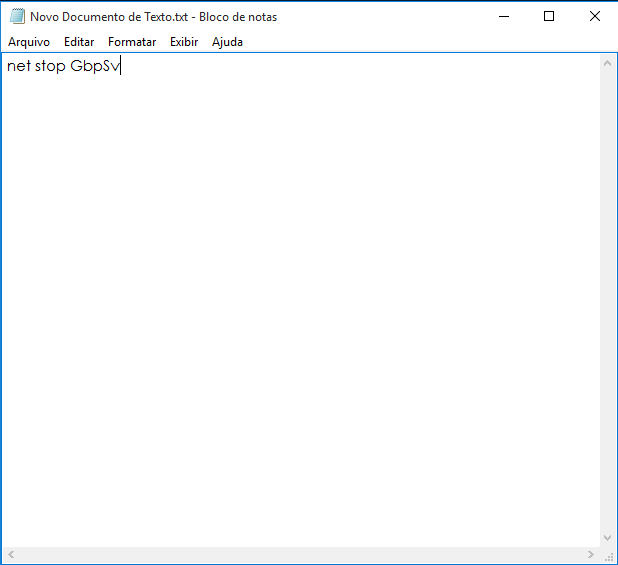Viewport: 618px width, 565px height.
Task: Open the Ajuda menu
Action: point(227,42)
